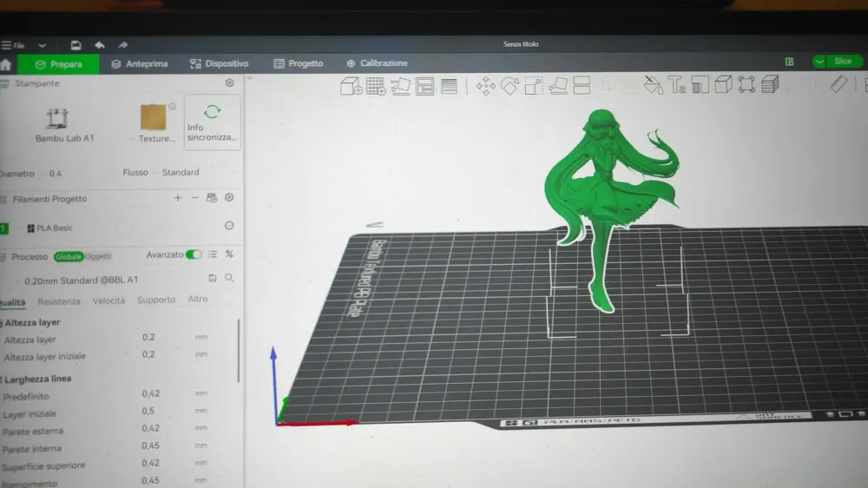Open the Calibrazione tab
The image size is (868, 488).
(377, 63)
